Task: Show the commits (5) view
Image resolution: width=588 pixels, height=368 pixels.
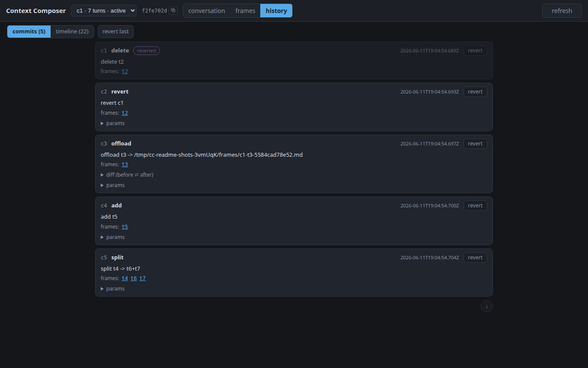Action: [x=29, y=32]
